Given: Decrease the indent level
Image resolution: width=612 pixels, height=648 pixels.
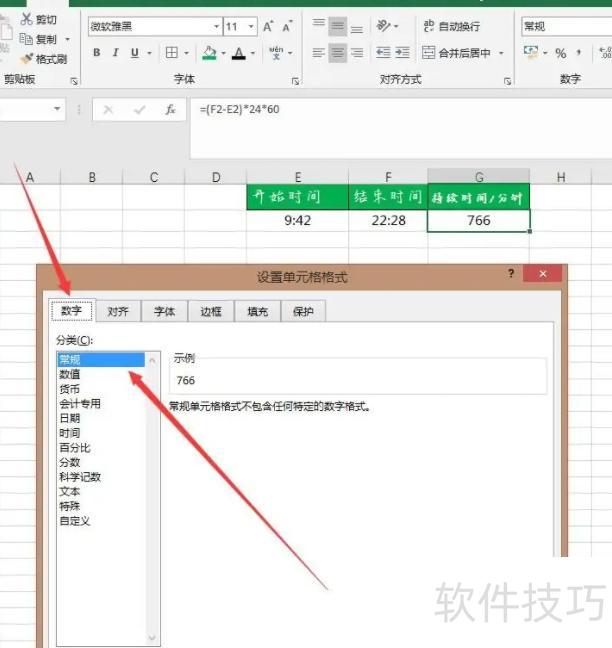Looking at the screenshot, I should click(383, 52).
